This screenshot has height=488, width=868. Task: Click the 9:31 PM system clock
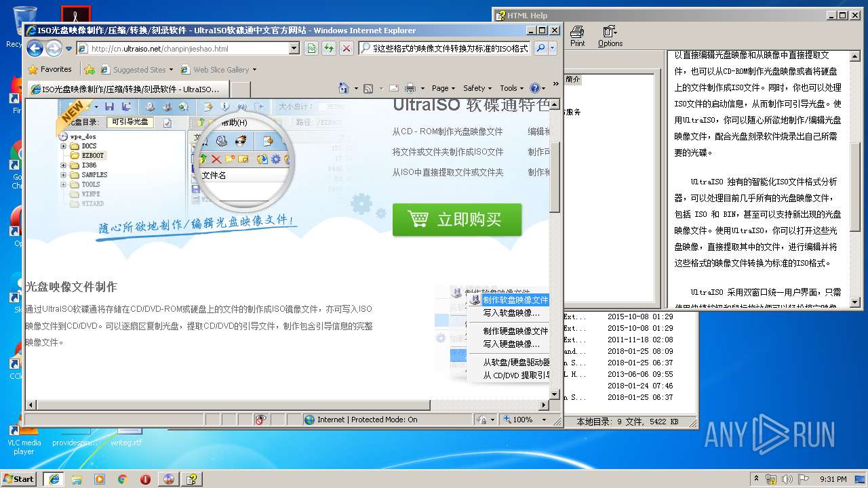click(x=833, y=479)
